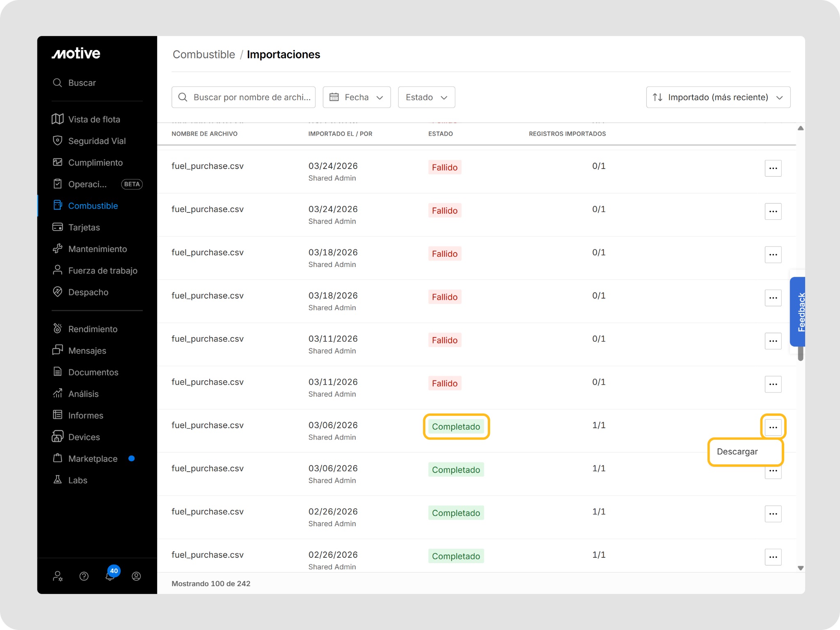This screenshot has height=630, width=840.
Task: Click Completado badge in upper 03/06/2026 row
Action: [x=456, y=427]
